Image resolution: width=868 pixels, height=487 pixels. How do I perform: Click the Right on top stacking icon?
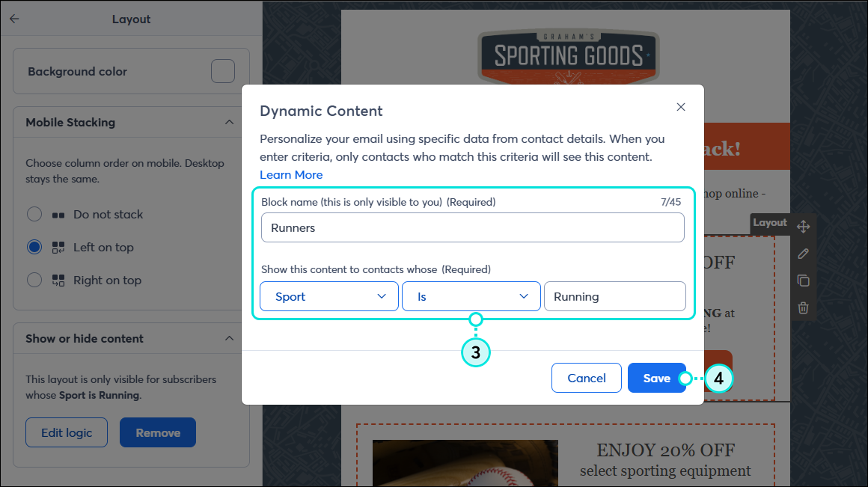58,280
